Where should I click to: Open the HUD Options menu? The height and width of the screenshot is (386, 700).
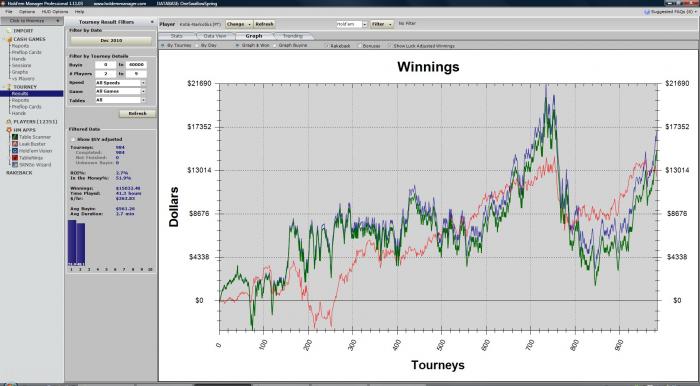click(55, 12)
